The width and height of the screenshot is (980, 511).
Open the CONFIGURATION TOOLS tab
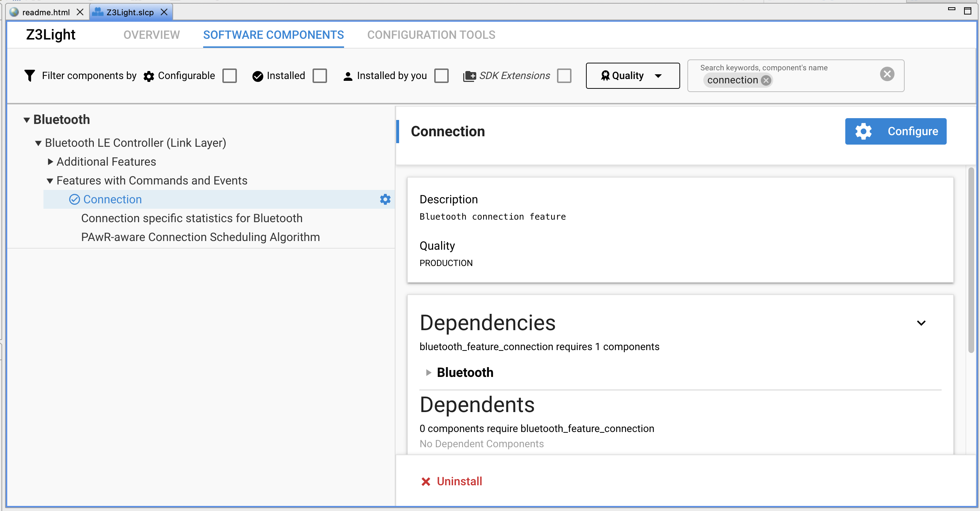[x=431, y=35]
